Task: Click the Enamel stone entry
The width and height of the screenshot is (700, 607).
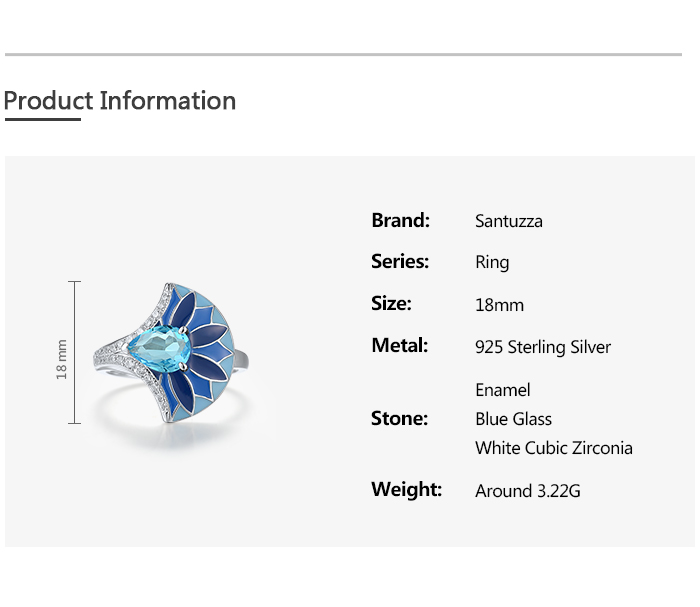Action: (x=503, y=390)
